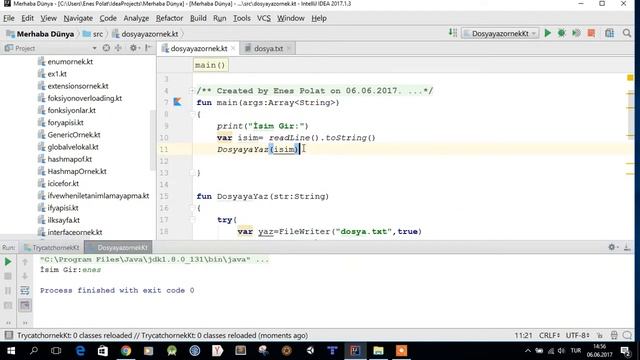
Task: Click the Merhaba Dünya project breadcrumb
Action: click(x=40, y=34)
